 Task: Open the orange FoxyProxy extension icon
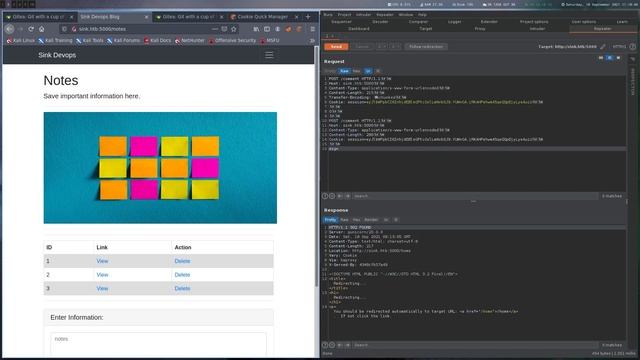click(x=289, y=29)
